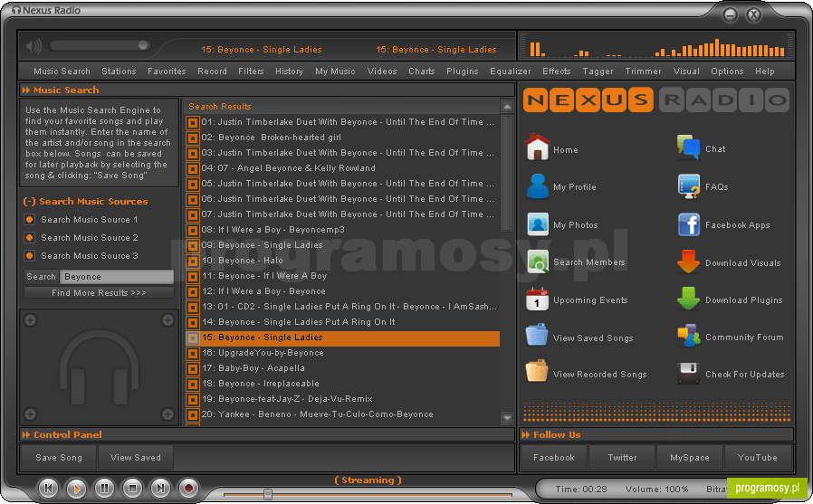Pause the current playback

click(x=104, y=488)
